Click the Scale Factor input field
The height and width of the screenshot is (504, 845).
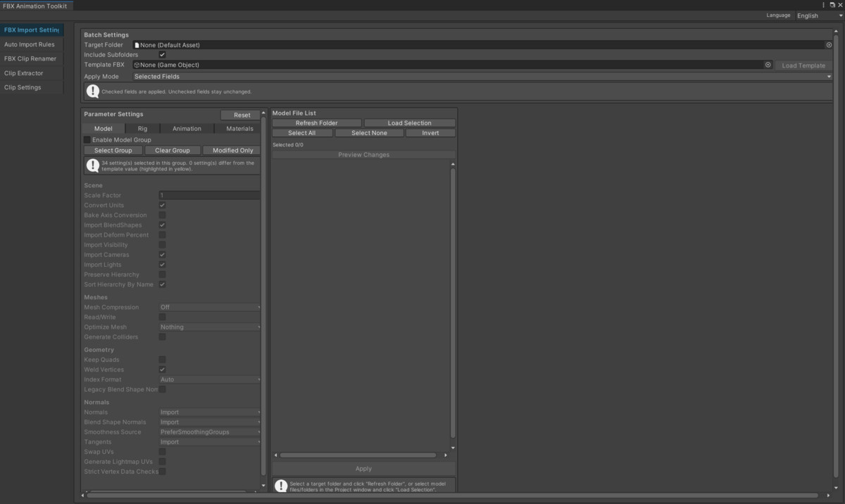click(x=209, y=196)
